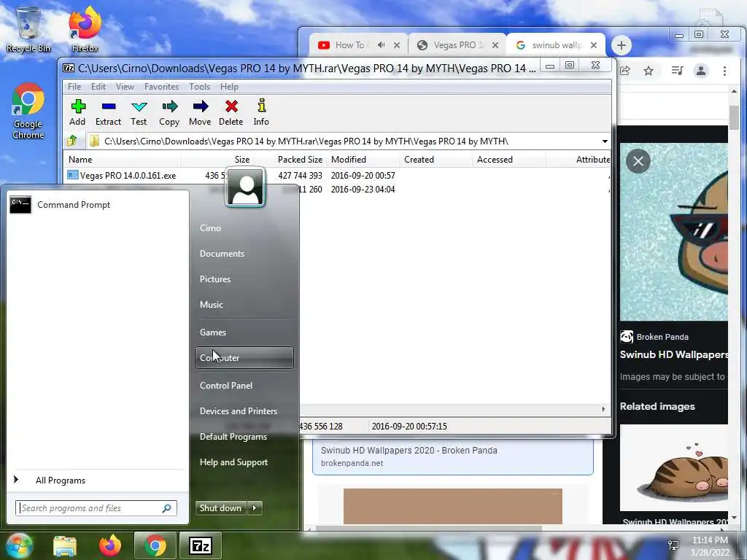This screenshot has height=560, width=747.
Task: Close the swinub wallpaper tab in Chrome
Action: click(x=594, y=45)
